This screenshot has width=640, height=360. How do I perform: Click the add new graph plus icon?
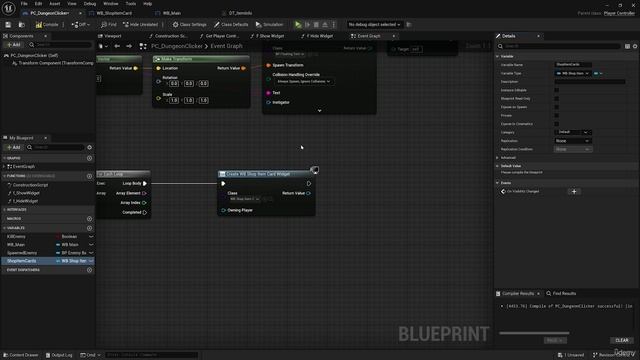click(x=89, y=158)
